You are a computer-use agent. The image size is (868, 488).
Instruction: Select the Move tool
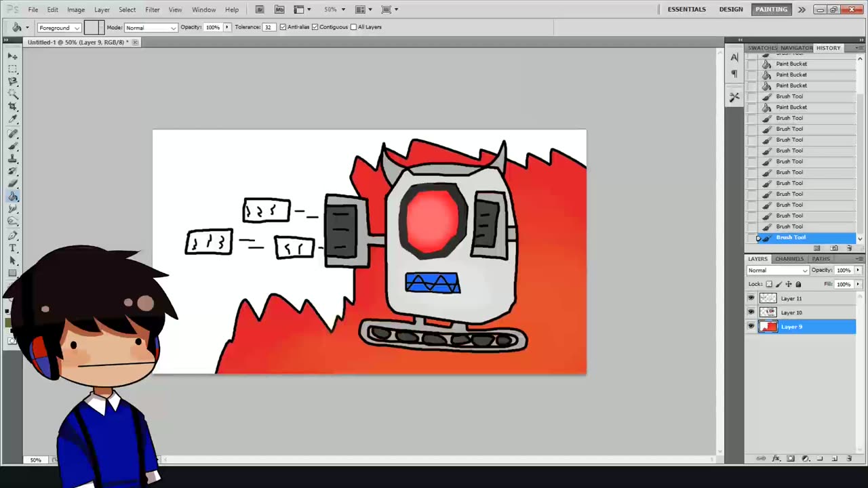[13, 56]
